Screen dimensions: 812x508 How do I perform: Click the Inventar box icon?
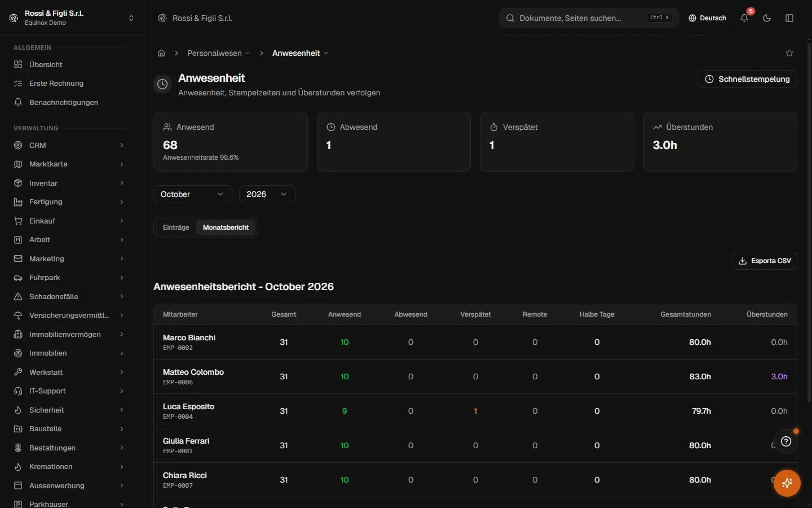click(x=18, y=183)
